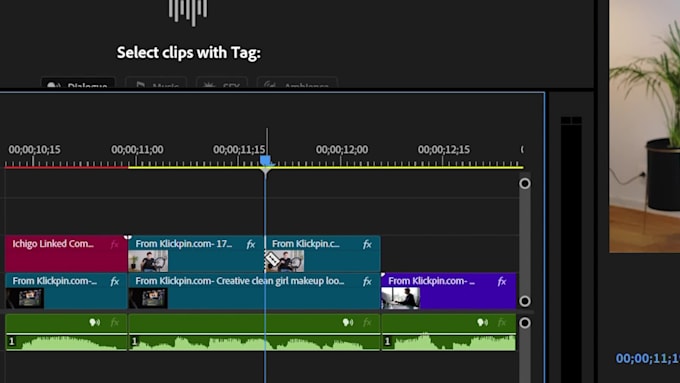Viewport: 680px width, 383px height.
Task: Click the lower video scroll handle circle
Action: [x=525, y=301]
